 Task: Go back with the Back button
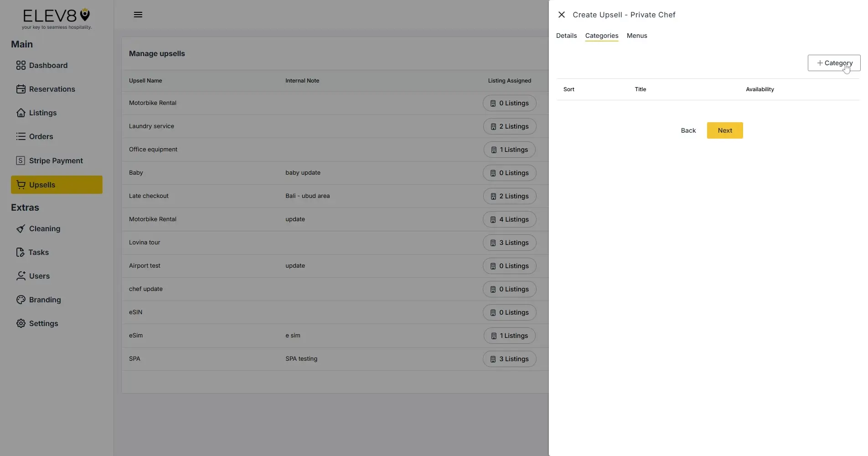688,130
